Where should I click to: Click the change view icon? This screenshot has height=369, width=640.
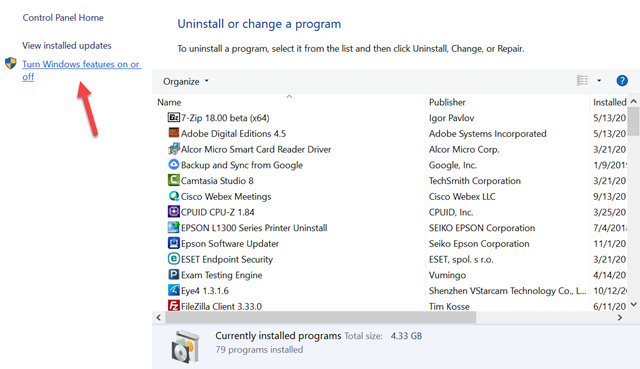click(582, 81)
